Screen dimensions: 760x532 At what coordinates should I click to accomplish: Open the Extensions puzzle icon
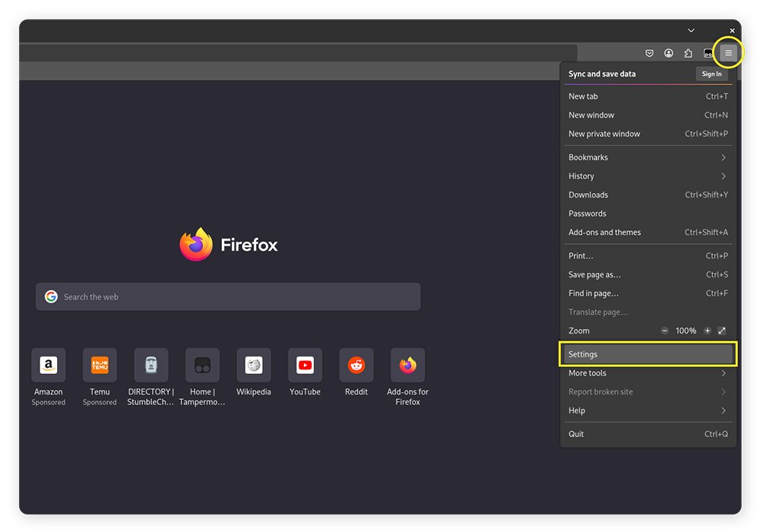688,53
